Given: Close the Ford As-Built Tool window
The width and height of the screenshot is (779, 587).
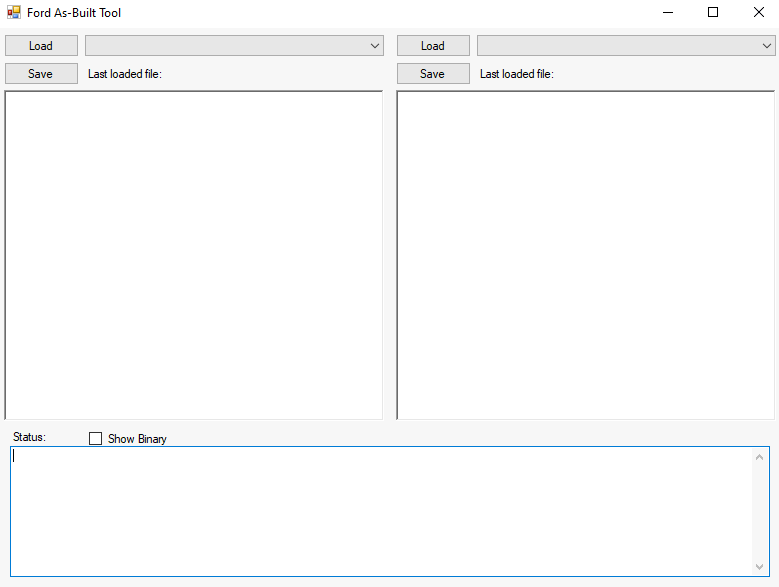Looking at the screenshot, I should 758,12.
